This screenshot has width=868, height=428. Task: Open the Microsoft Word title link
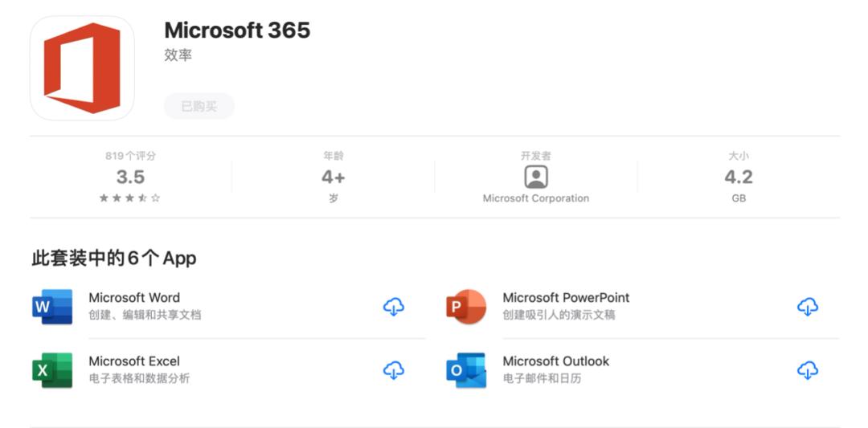(x=134, y=298)
